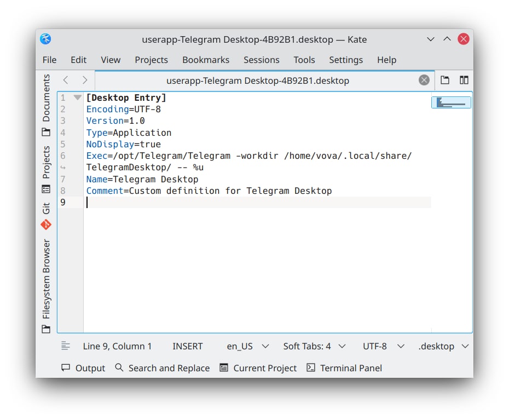Click the Comment=Custom definition line
The height and width of the screenshot is (420, 509).
pyautogui.click(x=209, y=191)
